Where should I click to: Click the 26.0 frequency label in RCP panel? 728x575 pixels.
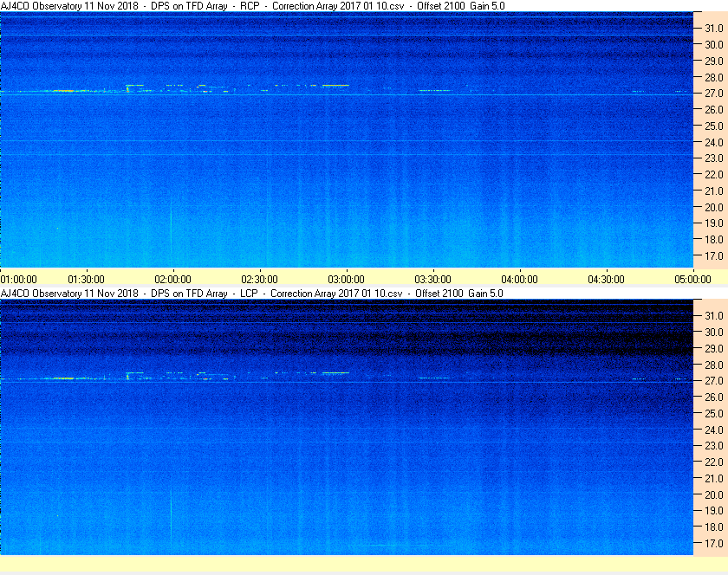(714, 109)
